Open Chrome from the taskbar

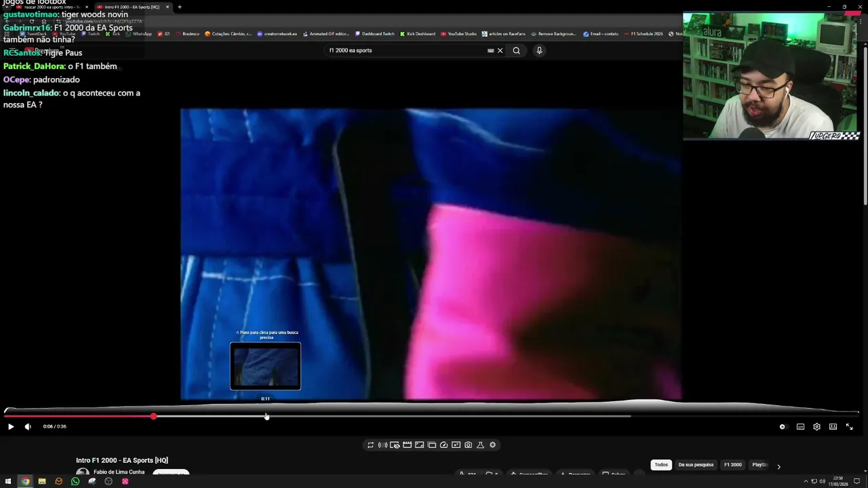[x=25, y=481]
